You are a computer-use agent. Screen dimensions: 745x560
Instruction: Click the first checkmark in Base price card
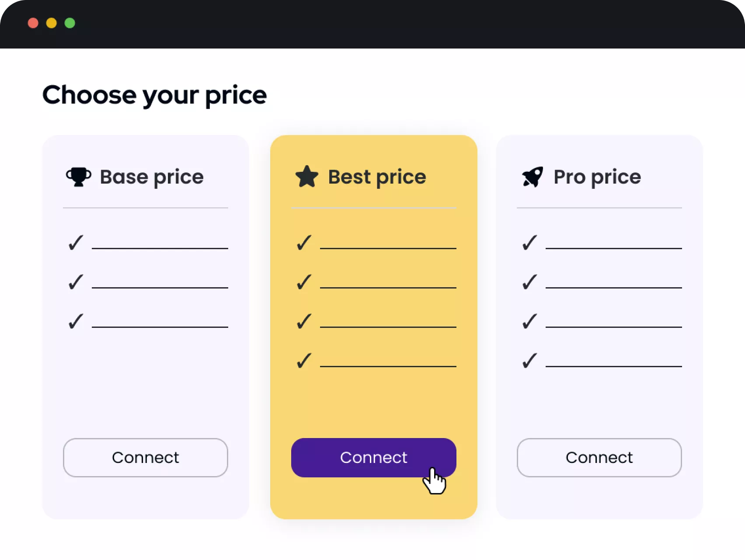point(76,243)
